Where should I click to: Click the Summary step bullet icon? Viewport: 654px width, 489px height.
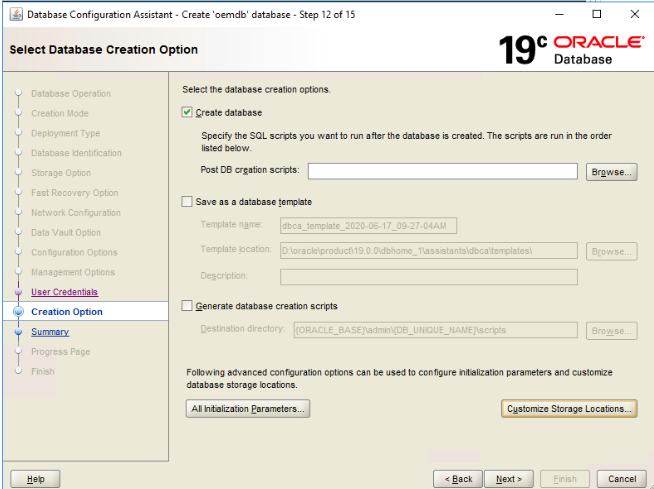pyautogui.click(x=18, y=332)
